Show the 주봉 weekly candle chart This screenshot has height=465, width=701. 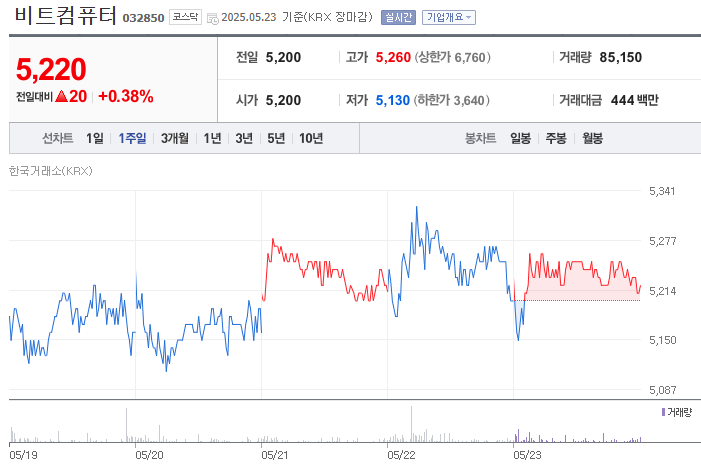[x=556, y=138]
